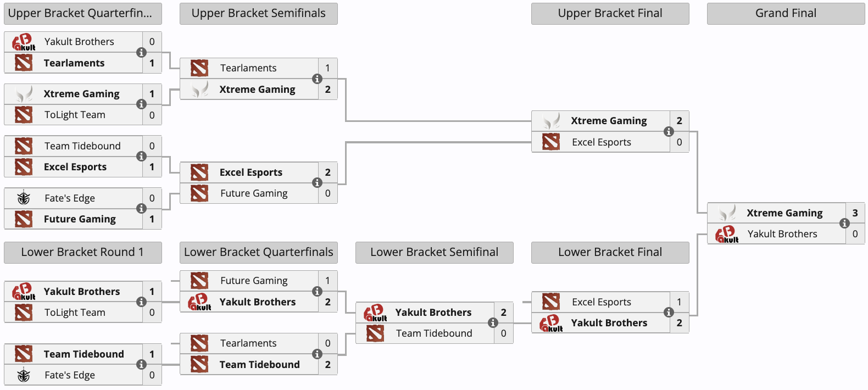Image resolution: width=868 pixels, height=390 pixels.
Task: Open info for Excel Esports vs Future Gaming semifinal
Action: tap(317, 183)
